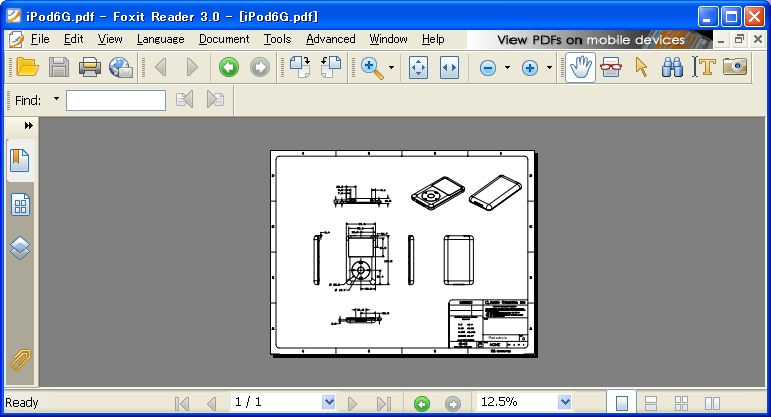The width and height of the screenshot is (771, 417).
Task: Open the File menu
Action: (x=40, y=39)
